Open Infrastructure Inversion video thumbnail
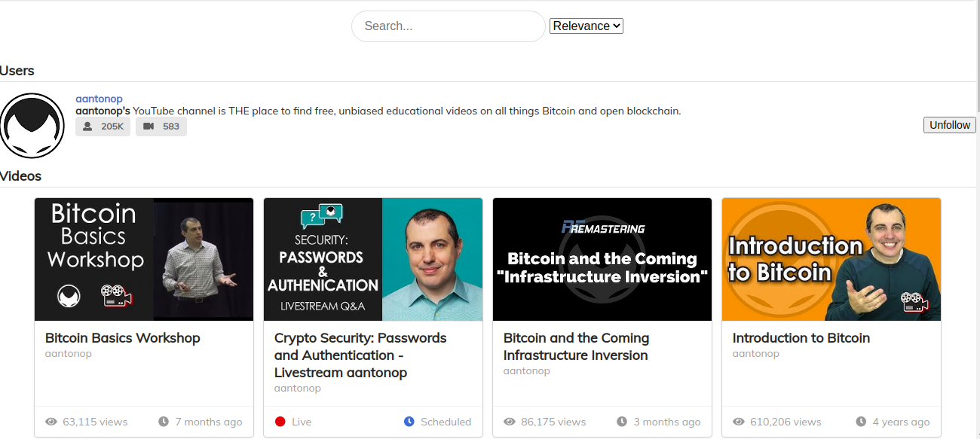 (602, 260)
